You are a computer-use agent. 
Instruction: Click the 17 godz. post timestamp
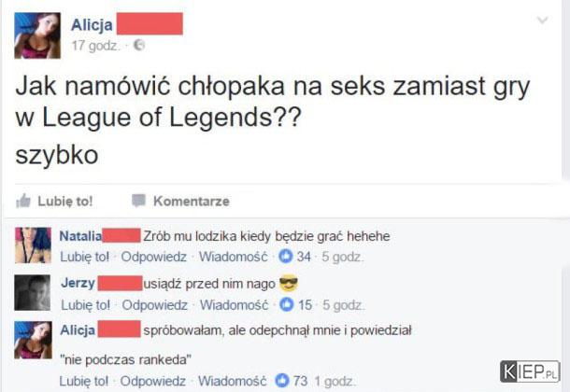[95, 46]
